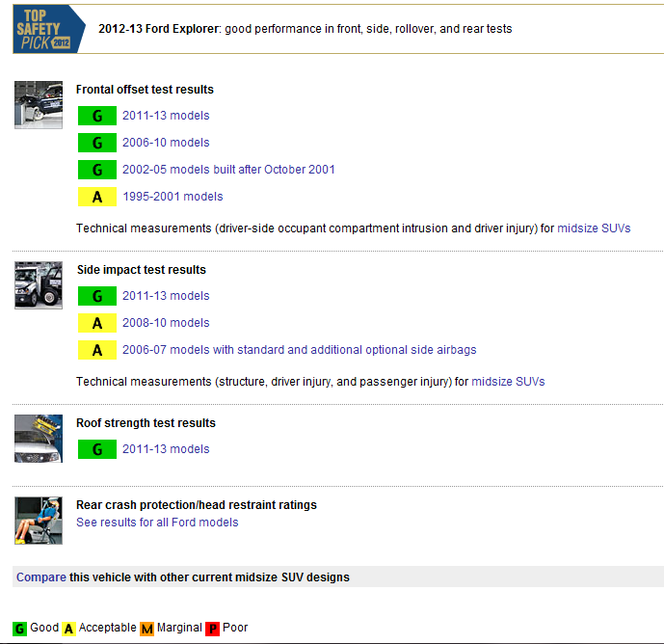Click the green G legend icon
This screenshot has width=664, height=644.
pos(20,629)
